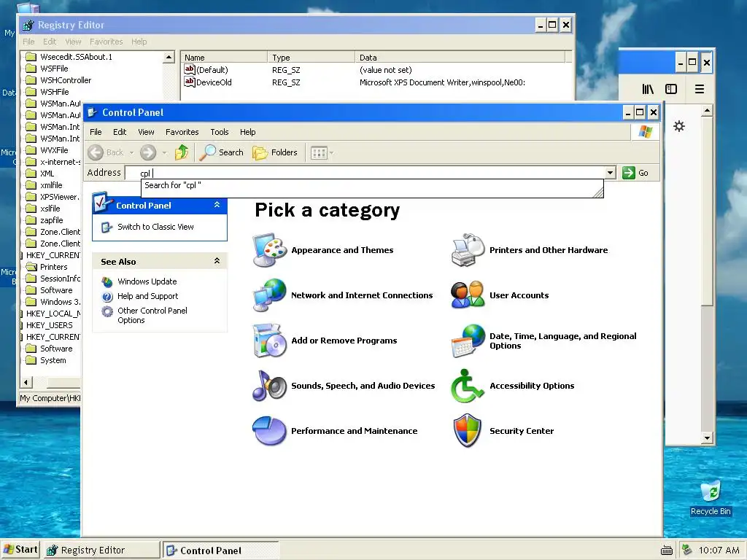Switch to Registry Editor taskbar button
747x560 pixels.
pos(102,550)
